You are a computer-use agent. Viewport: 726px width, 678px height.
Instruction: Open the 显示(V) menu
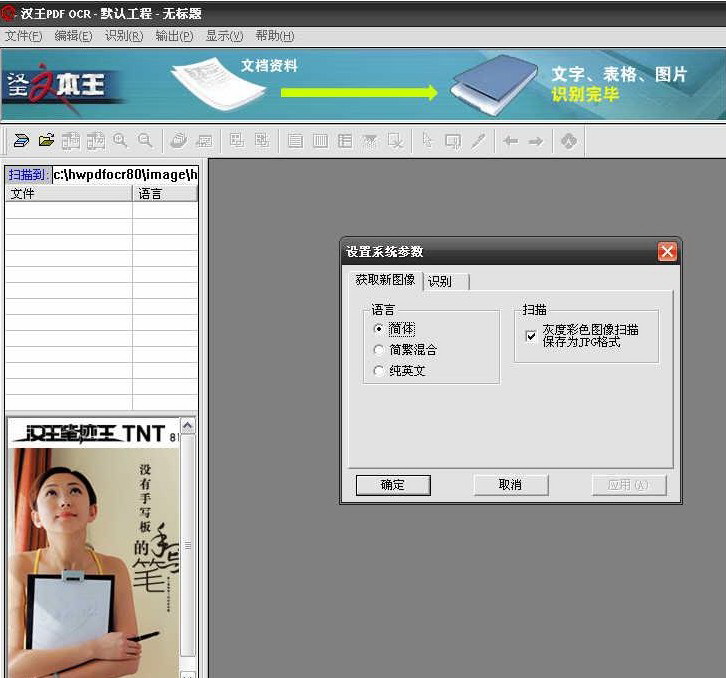coord(224,36)
